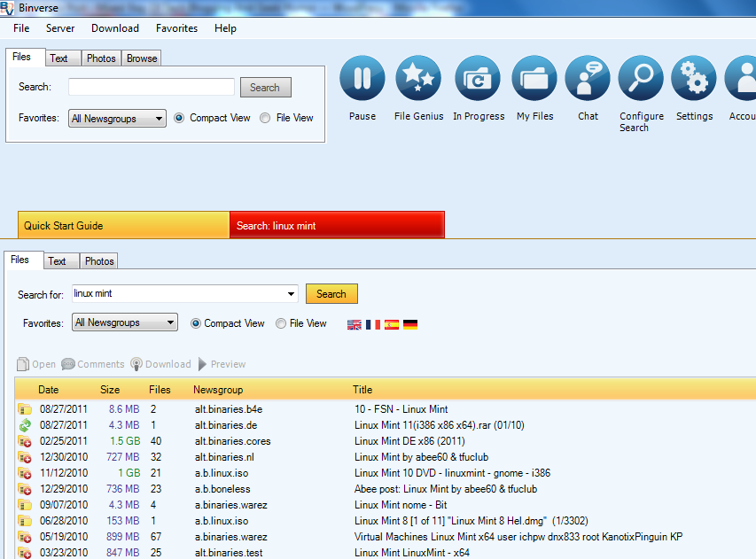Select File View radio in results panel
The width and height of the screenshot is (756, 559).
[281, 323]
